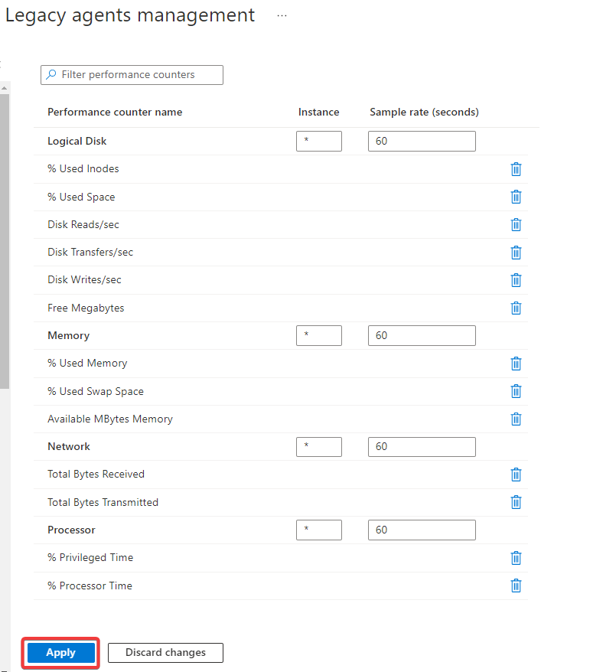Delete the % Privileged Time counter
This screenshot has width=616, height=672.
coord(516,557)
